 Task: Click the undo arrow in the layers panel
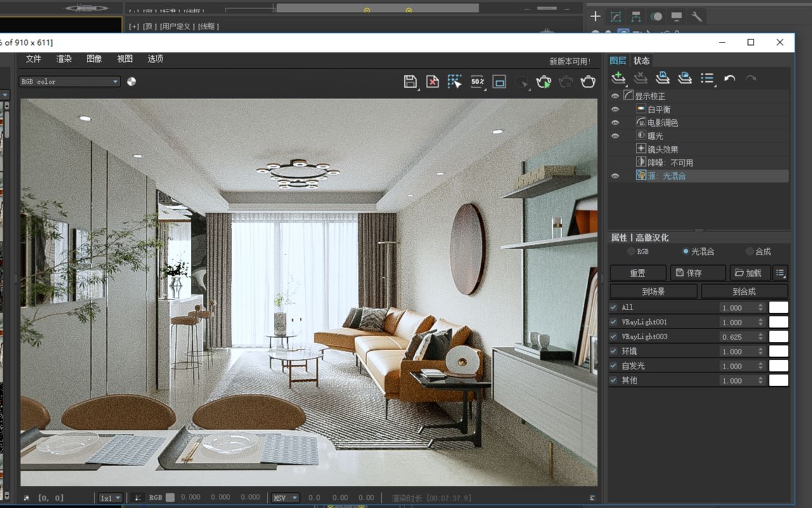729,77
